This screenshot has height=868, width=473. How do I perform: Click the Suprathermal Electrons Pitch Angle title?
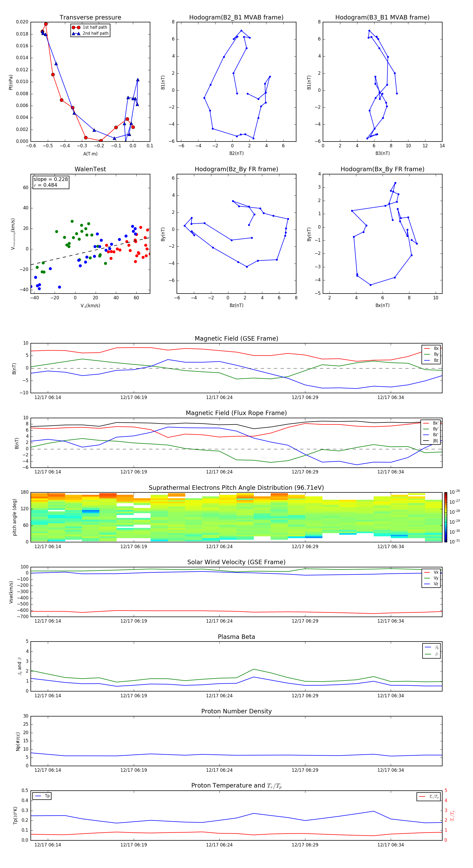pos(236,488)
